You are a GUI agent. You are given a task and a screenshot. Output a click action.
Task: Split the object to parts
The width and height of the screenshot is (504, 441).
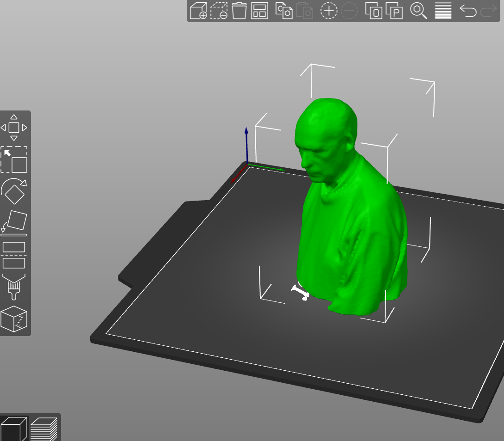point(393,11)
